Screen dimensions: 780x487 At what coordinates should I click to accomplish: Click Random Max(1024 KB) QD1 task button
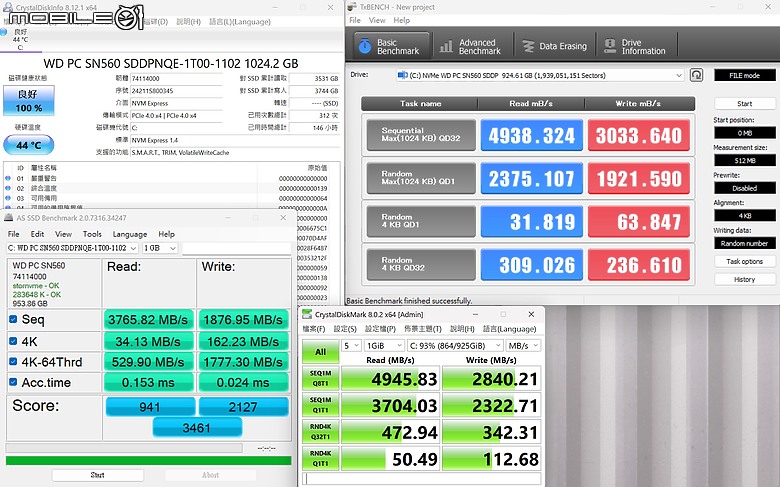pos(421,178)
